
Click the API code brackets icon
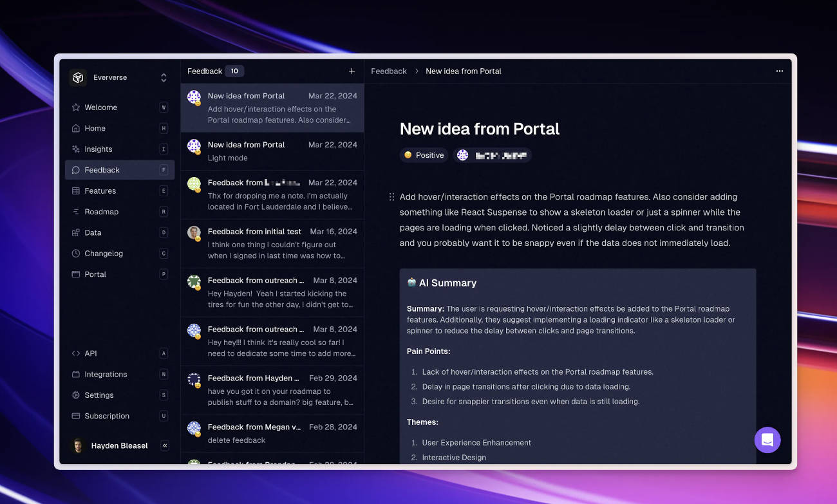tap(76, 353)
